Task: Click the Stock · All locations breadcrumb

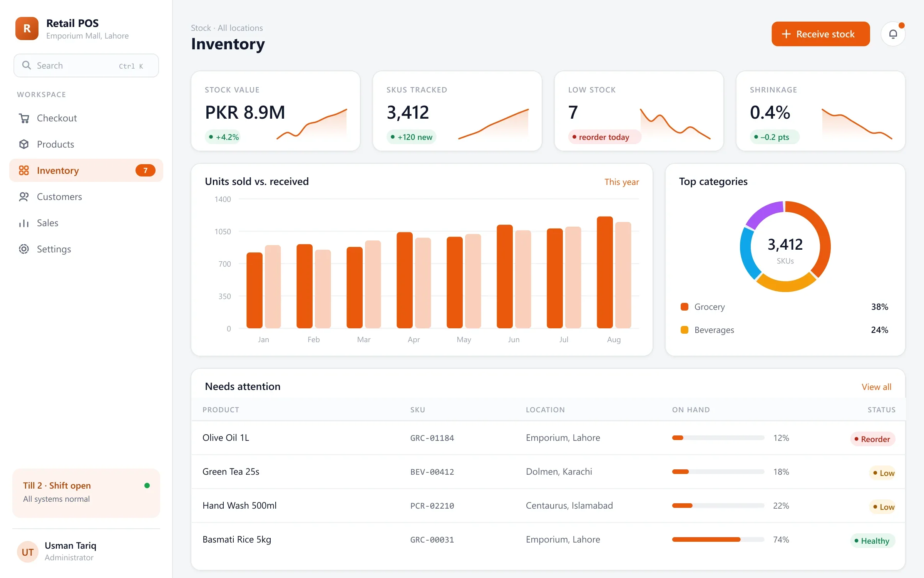Action: click(227, 28)
